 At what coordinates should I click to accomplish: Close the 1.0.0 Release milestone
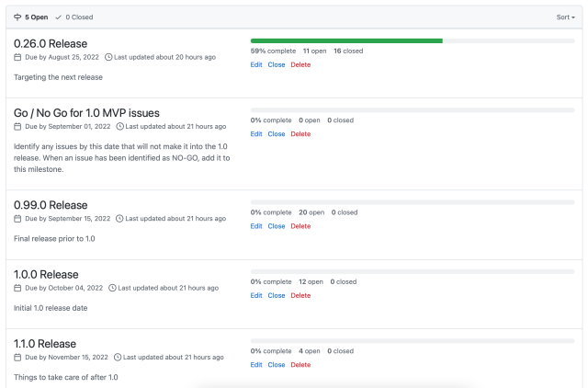tap(277, 296)
